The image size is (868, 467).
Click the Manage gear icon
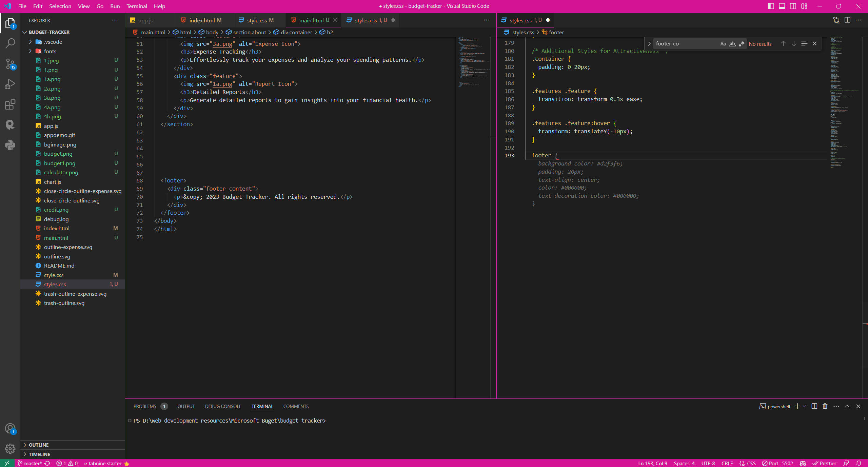point(10,449)
